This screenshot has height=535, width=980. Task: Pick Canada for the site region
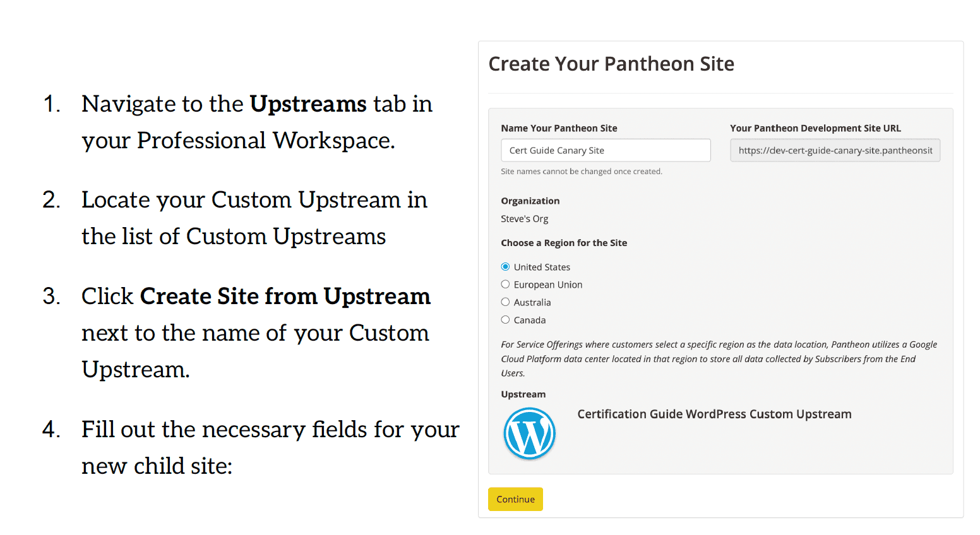coord(505,320)
